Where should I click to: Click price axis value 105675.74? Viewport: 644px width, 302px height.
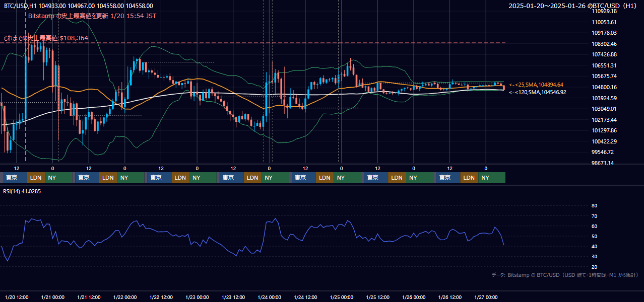[604, 76]
